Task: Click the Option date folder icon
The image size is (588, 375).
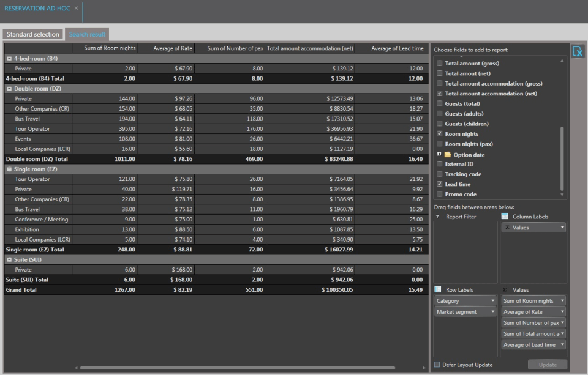Action: click(448, 155)
